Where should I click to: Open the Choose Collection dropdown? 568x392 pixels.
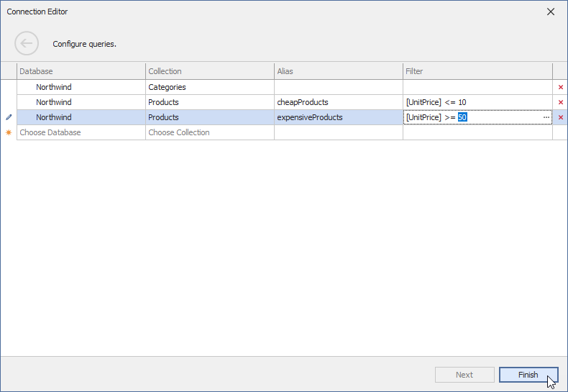pyautogui.click(x=209, y=132)
